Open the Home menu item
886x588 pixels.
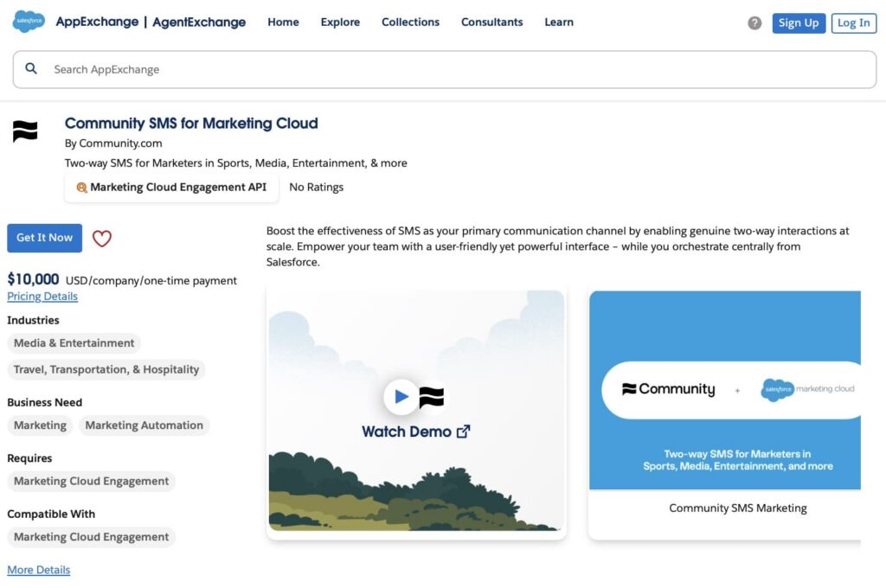tap(283, 22)
